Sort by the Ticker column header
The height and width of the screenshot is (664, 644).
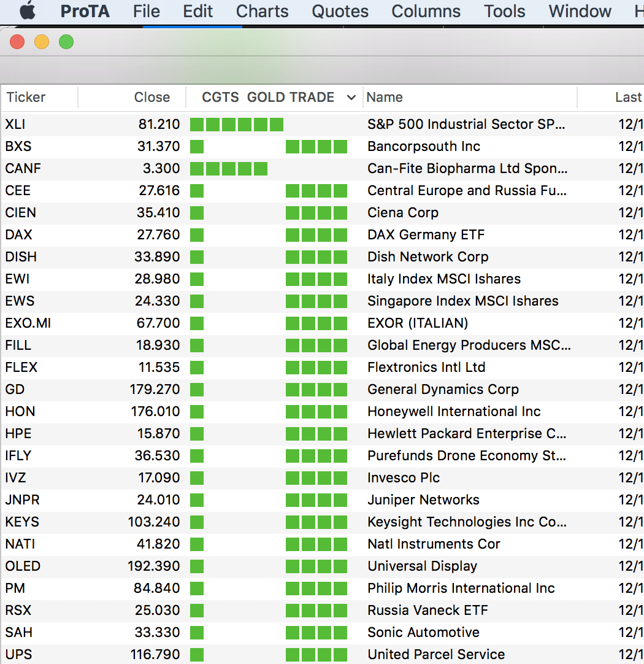26,98
